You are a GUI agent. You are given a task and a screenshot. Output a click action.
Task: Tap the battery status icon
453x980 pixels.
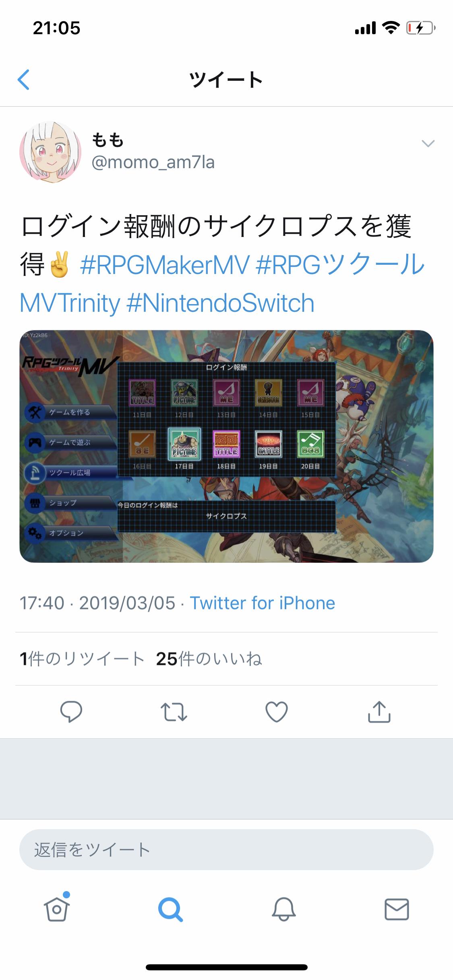[x=421, y=28]
